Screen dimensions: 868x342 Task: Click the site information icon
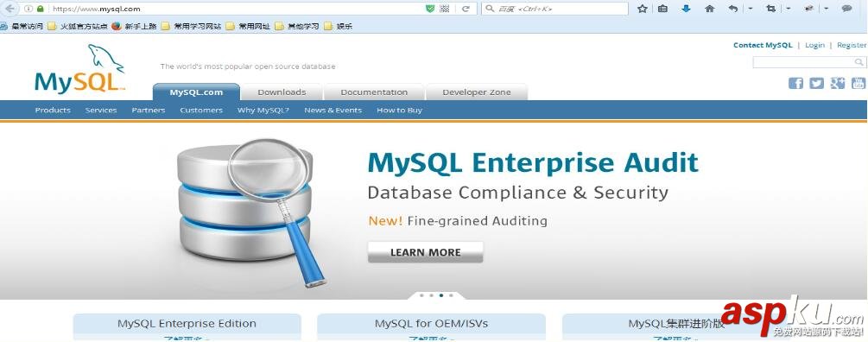point(29,9)
